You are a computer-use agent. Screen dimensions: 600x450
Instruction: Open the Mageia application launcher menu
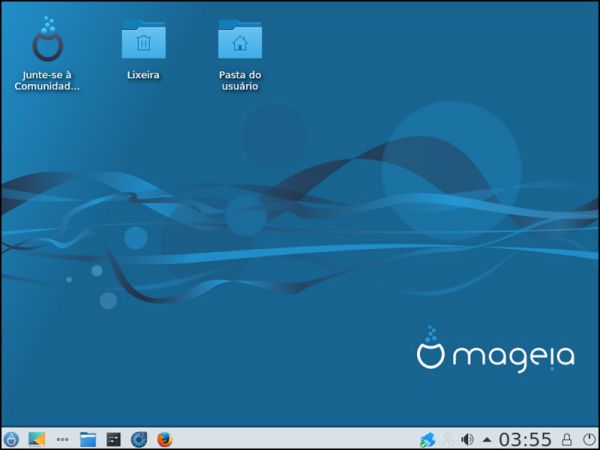(11, 439)
